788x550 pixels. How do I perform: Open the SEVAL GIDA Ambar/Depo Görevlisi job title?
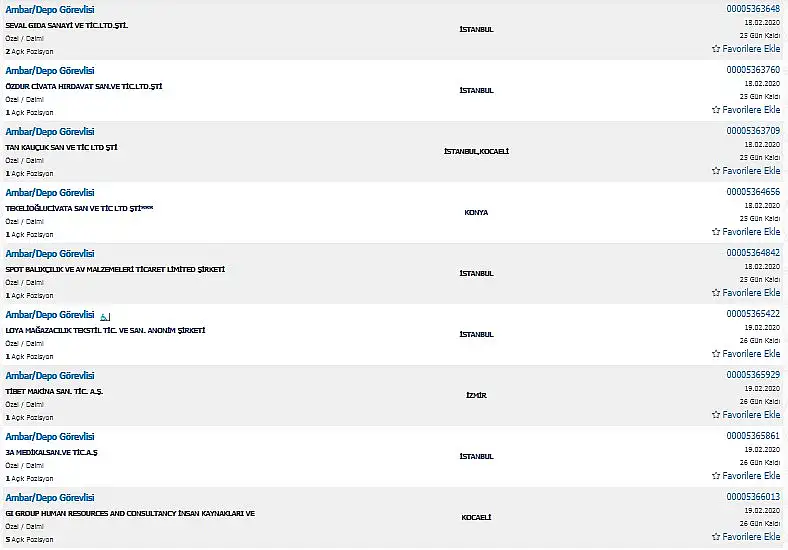click(50, 10)
